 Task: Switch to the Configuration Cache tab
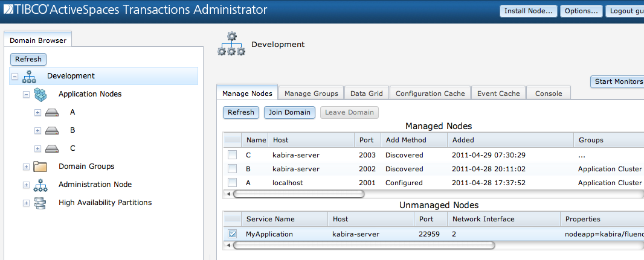[x=430, y=93]
